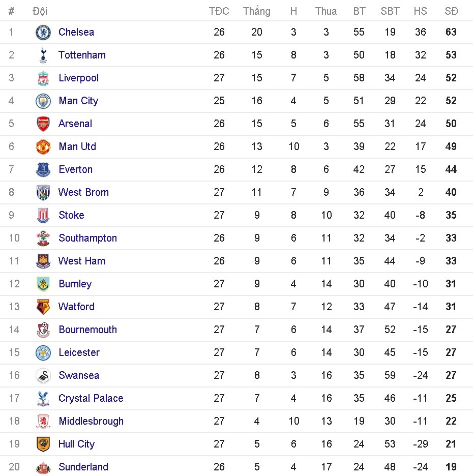Click the Watford club crest icon

[43, 307]
